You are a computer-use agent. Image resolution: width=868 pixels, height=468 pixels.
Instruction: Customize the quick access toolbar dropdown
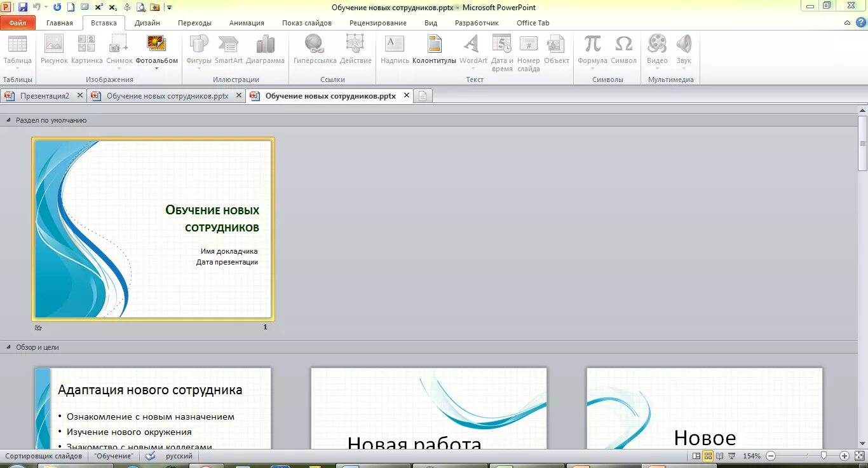170,8
